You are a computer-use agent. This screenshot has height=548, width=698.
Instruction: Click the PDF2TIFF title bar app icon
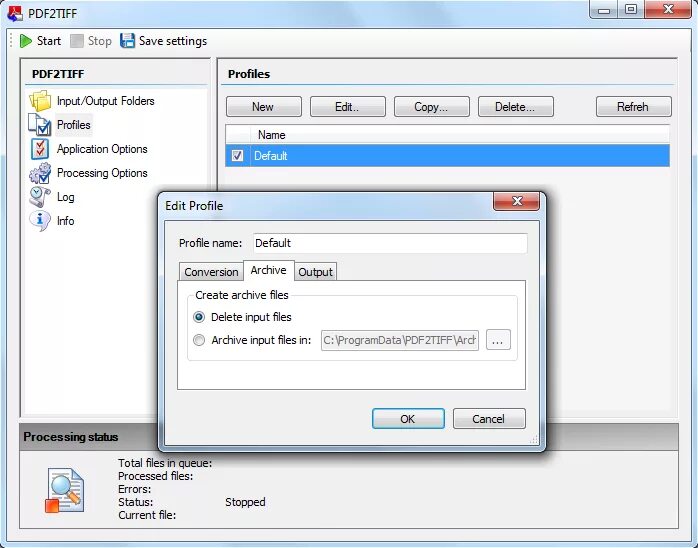point(15,14)
